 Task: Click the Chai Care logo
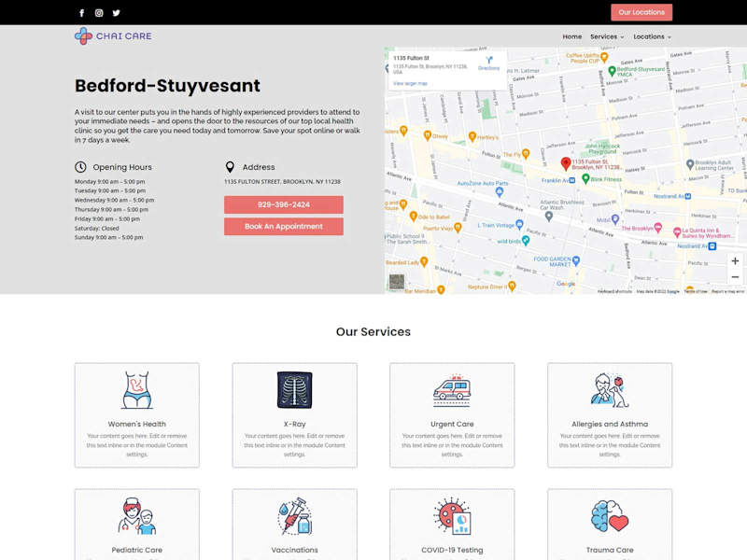pyautogui.click(x=113, y=35)
